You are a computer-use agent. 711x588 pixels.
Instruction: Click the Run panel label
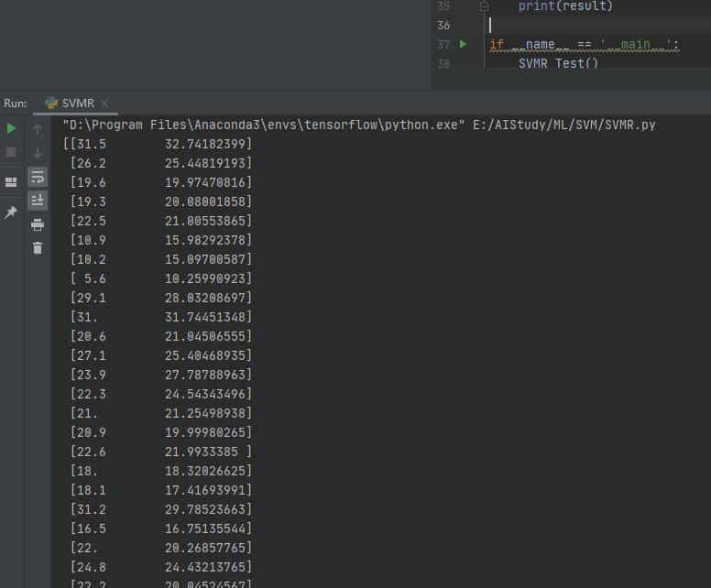16,103
